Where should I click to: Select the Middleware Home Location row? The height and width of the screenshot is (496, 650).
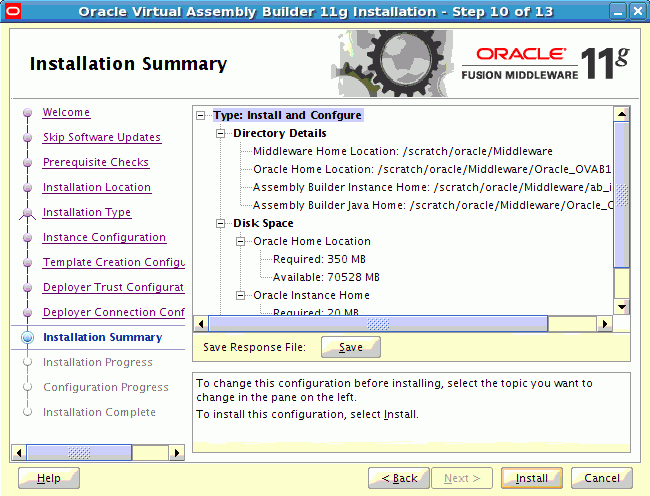click(x=403, y=151)
